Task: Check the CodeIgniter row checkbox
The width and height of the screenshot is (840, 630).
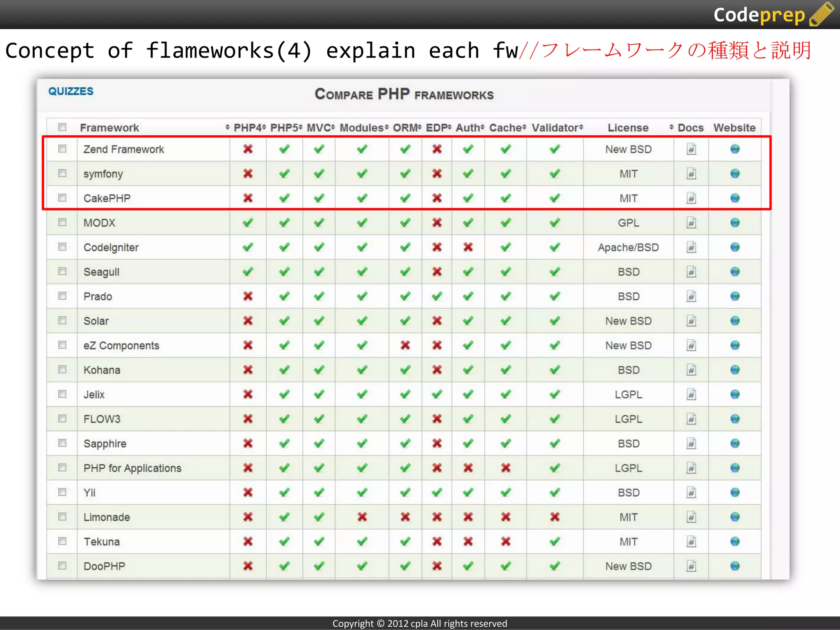Action: [x=62, y=247]
